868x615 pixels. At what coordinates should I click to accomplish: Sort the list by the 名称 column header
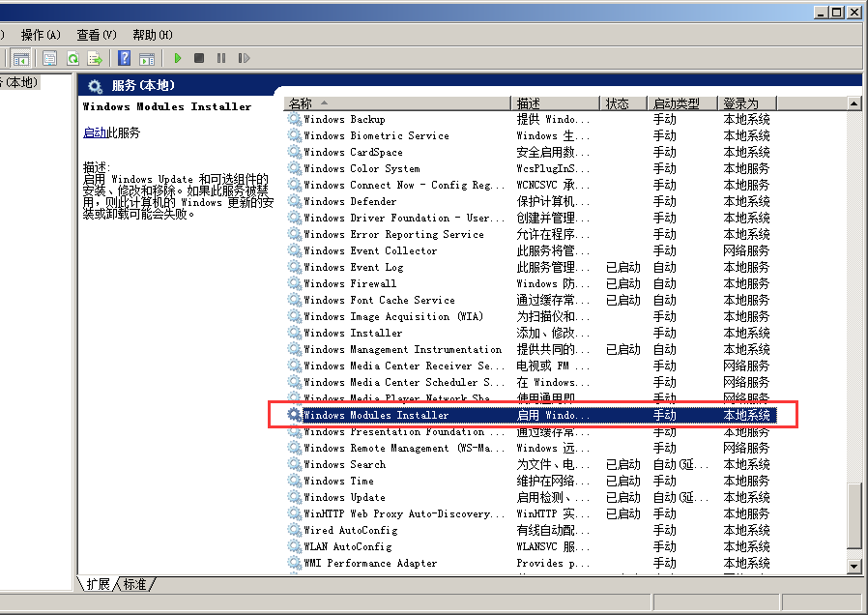click(301, 103)
